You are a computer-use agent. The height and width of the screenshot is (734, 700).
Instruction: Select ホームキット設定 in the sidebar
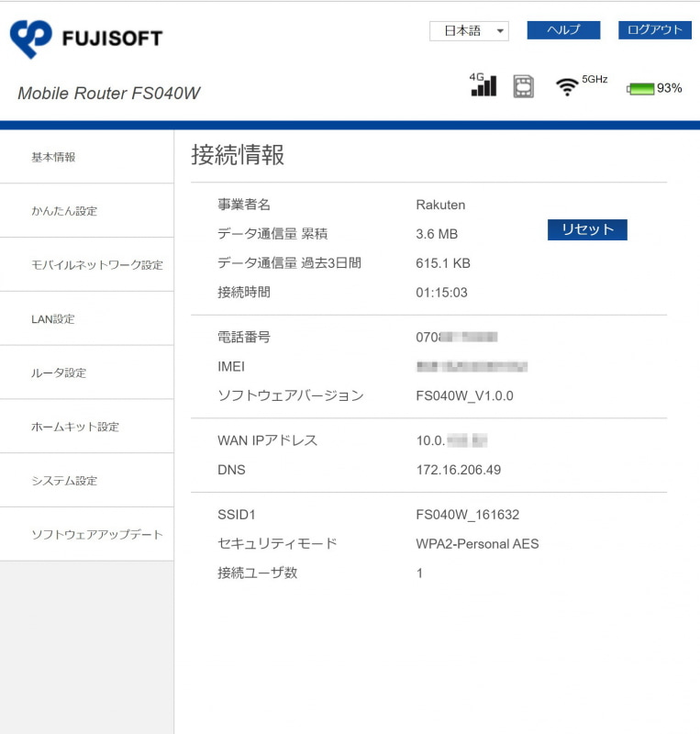click(86, 427)
